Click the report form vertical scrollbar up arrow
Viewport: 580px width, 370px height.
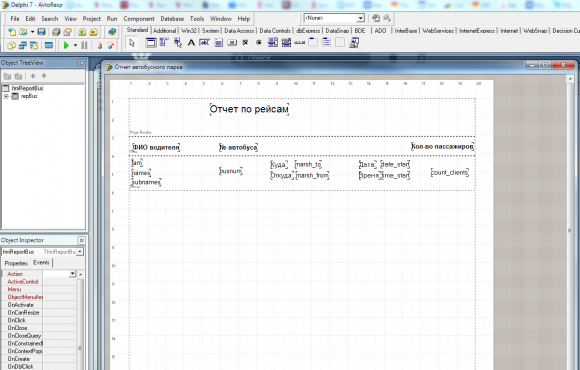pos(570,79)
